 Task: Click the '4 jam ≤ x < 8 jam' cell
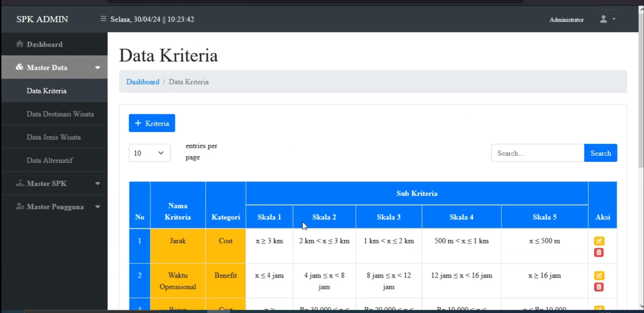tap(324, 281)
